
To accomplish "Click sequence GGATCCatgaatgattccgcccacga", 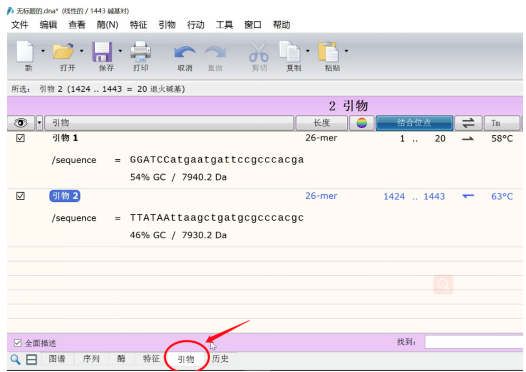I will point(217,160).
